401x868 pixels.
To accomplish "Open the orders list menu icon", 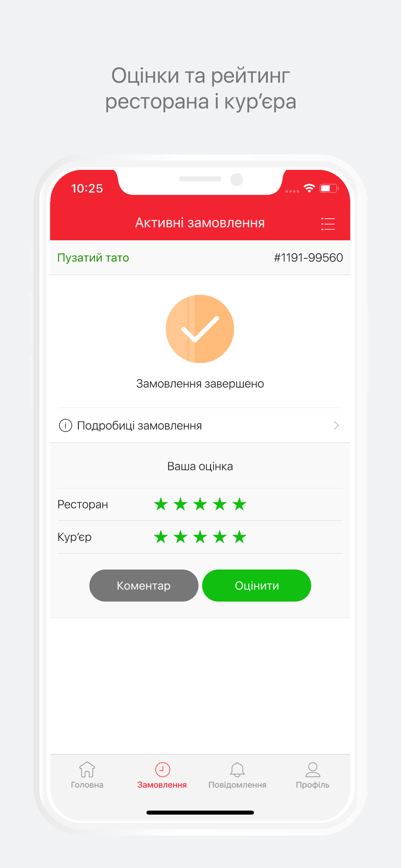I will click(328, 224).
